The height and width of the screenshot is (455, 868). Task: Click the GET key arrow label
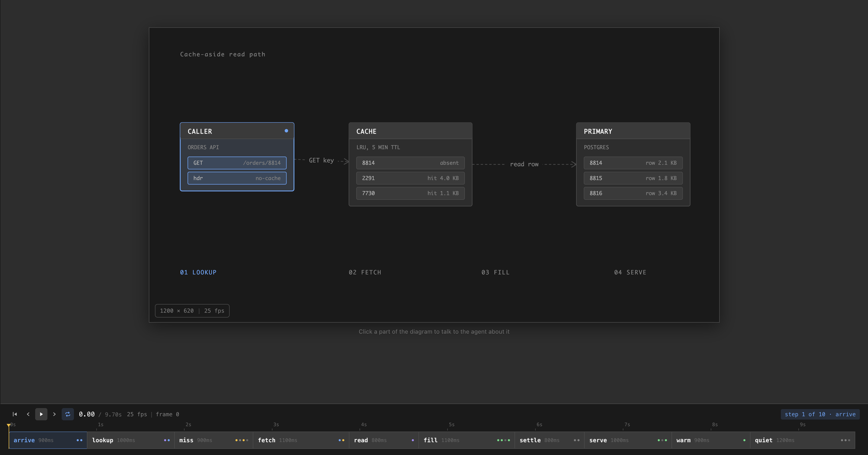[321, 160]
